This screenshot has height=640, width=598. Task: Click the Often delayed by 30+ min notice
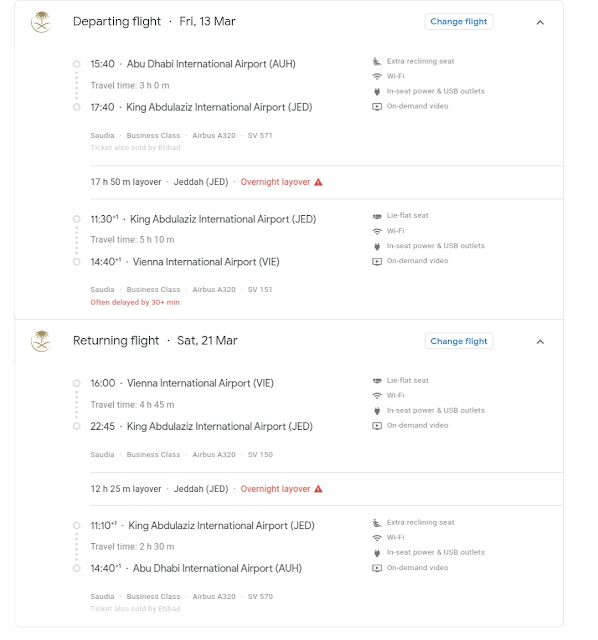[x=135, y=302]
